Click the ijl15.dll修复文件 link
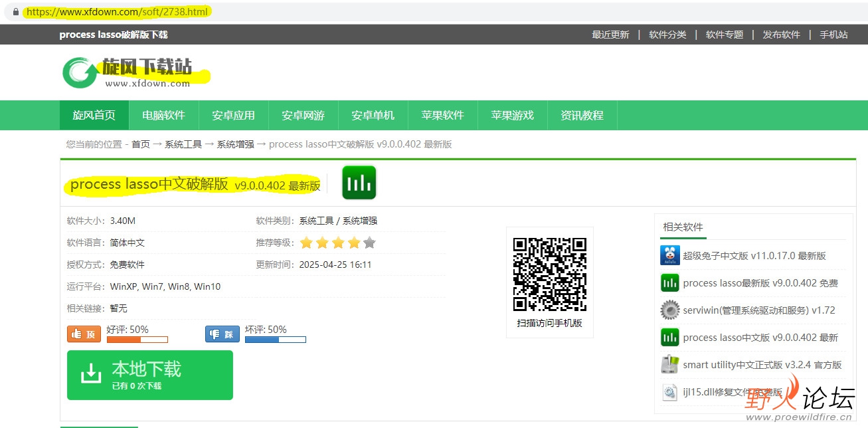This screenshot has width=868, height=428. point(733,392)
